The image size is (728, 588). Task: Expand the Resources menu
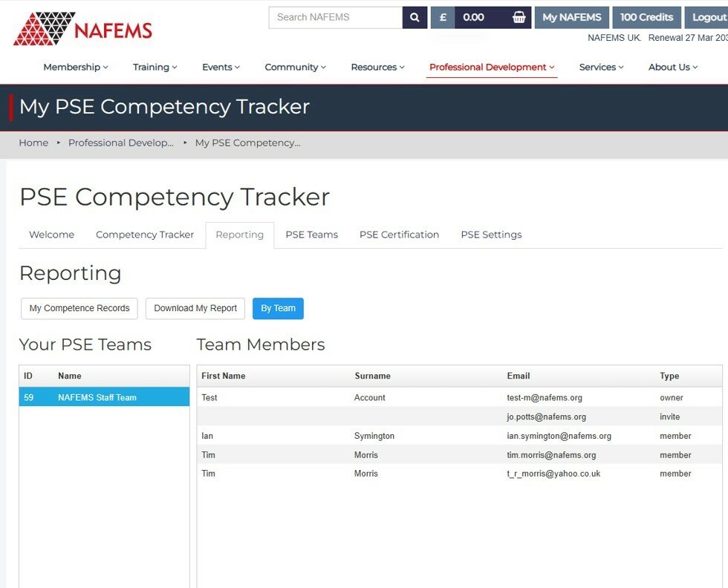[378, 68]
